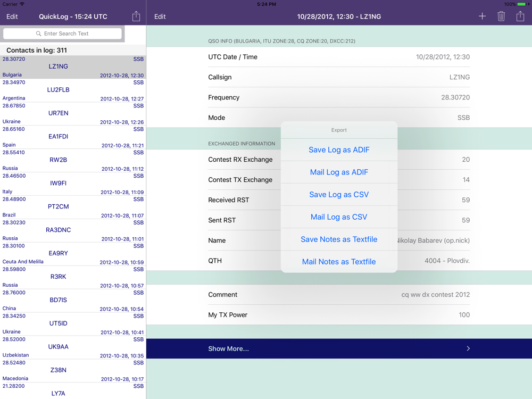Image resolution: width=532 pixels, height=399 pixels.
Task: Delete contact using the trash icon
Action: [501, 16]
